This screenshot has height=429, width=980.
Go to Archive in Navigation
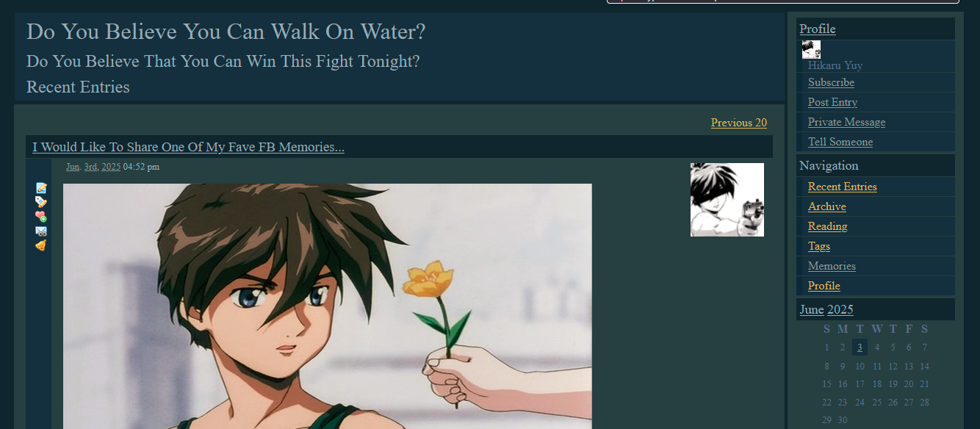coord(826,206)
